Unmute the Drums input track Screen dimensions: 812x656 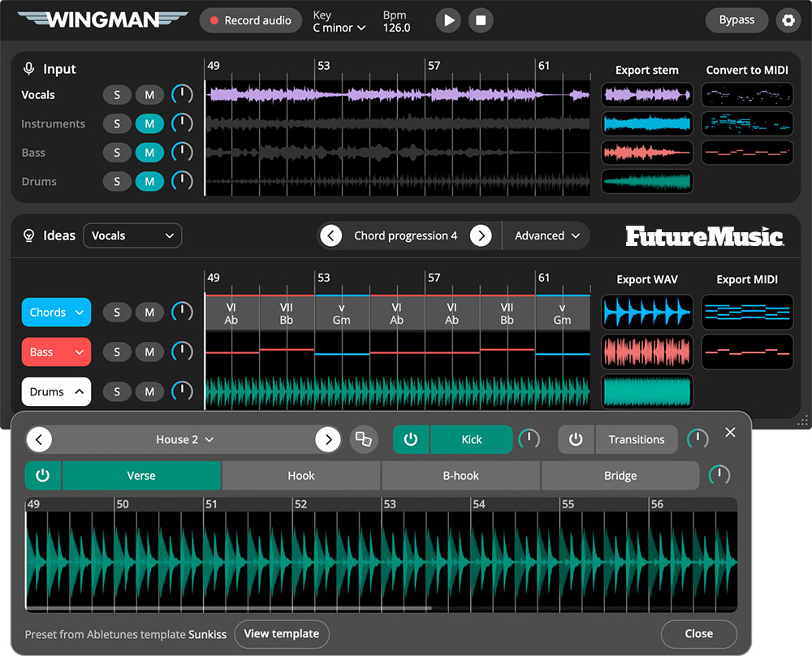click(x=149, y=182)
